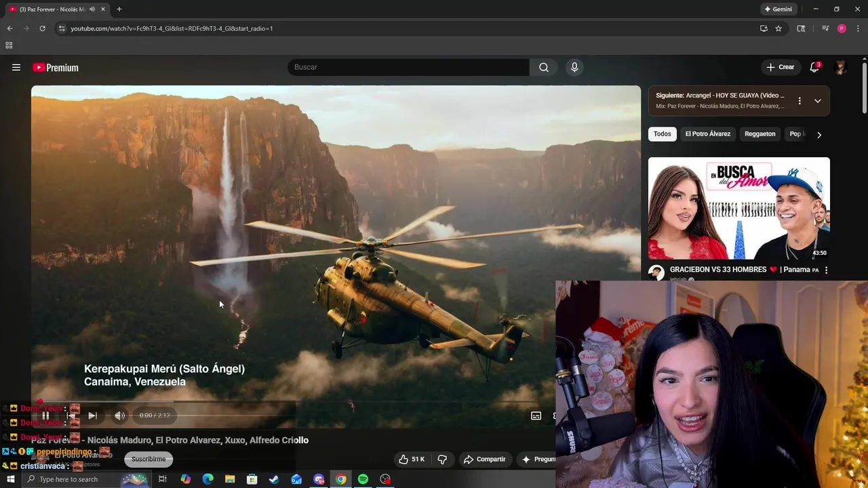This screenshot has height=488, width=868.
Task: Go to YouTube Premium home via logo
Action: tap(56, 67)
